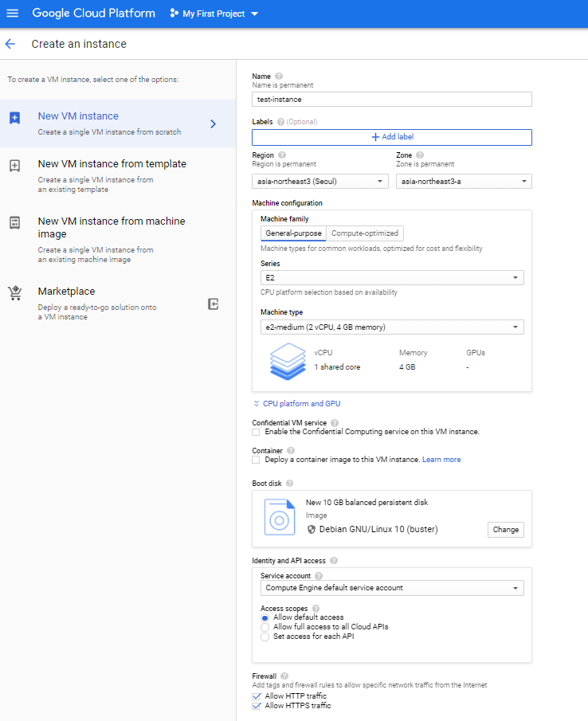Click the Boot disk help icon
This screenshot has height=721, width=588.
point(290,484)
